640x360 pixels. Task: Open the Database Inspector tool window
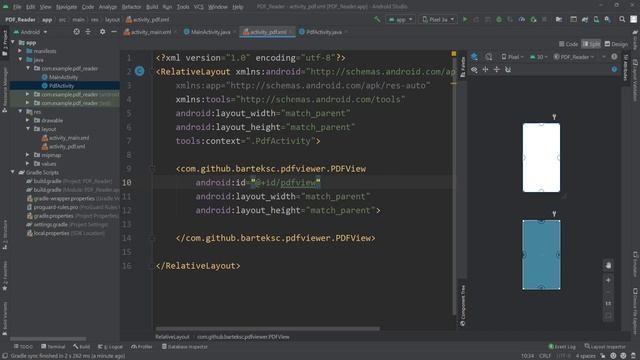click(x=184, y=347)
